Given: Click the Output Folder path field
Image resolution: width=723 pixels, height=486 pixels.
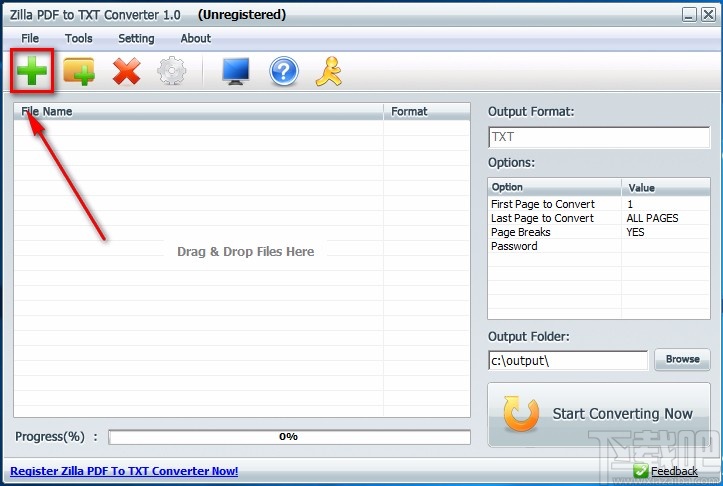Looking at the screenshot, I should coord(568,360).
